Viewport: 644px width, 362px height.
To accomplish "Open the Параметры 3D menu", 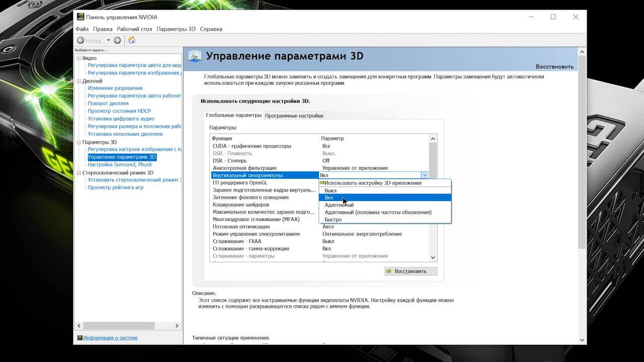I will 176,29.
